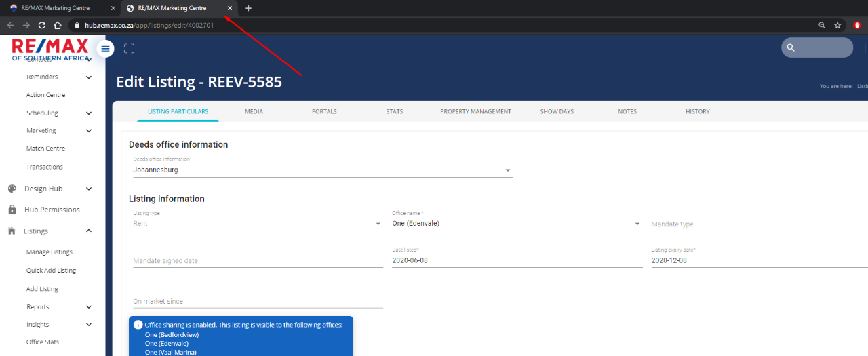Select the Listing Particulars tab
The image size is (868, 356).
point(178,111)
